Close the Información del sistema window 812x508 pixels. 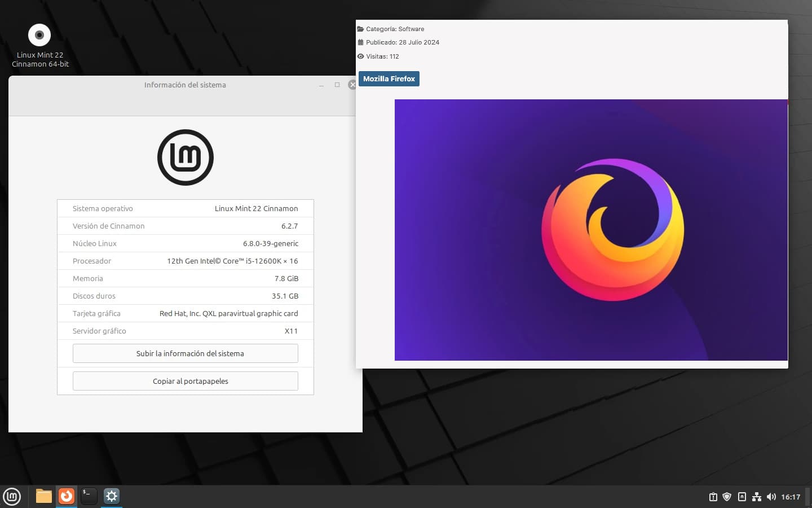(x=352, y=85)
